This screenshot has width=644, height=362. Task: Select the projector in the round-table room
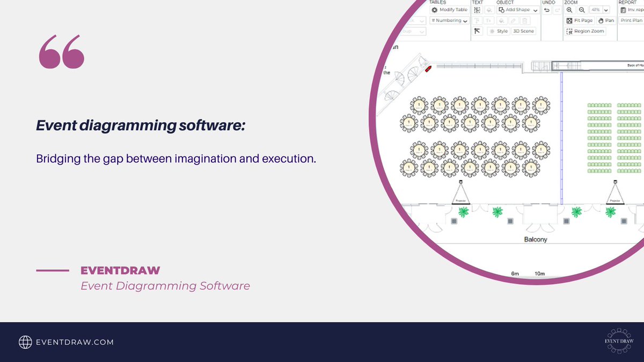460,193
